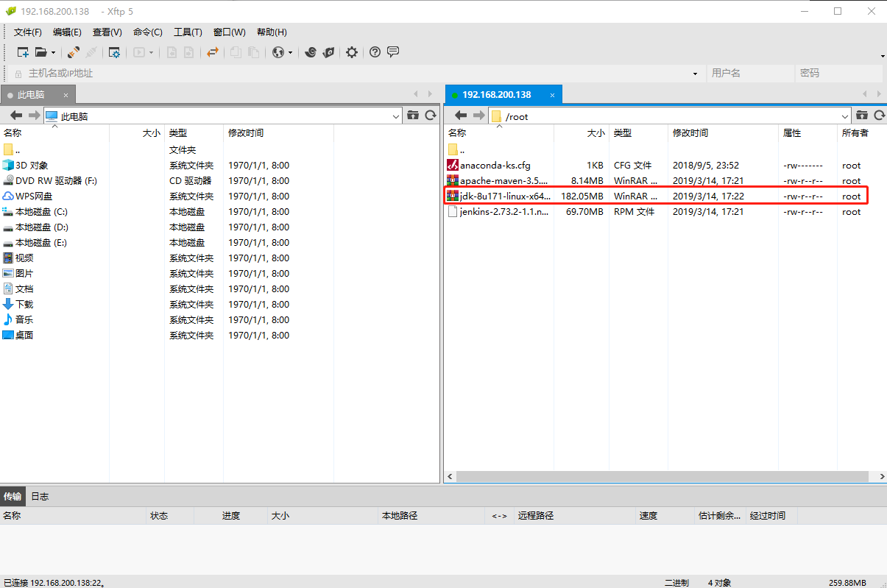887x588 pixels.
Task: Sort remote files by 属性 column header
Action: (x=808, y=133)
